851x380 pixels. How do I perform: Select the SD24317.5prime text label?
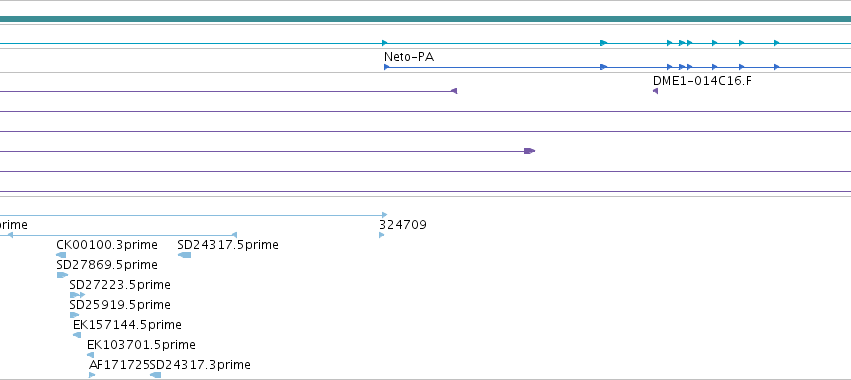[x=228, y=245]
